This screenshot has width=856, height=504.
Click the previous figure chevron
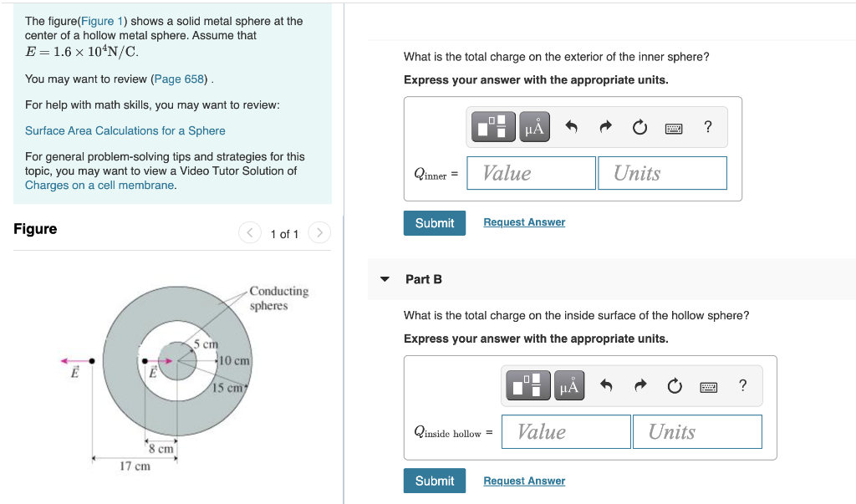(x=249, y=233)
